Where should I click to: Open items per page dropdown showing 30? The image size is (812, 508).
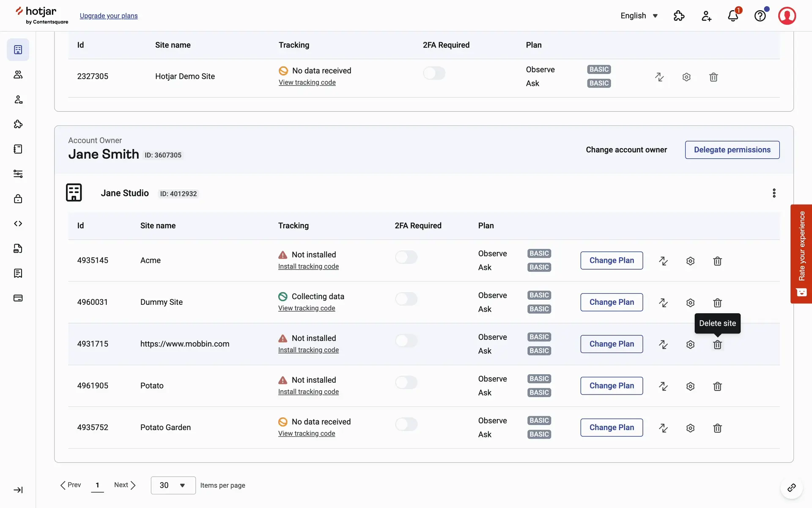click(173, 485)
